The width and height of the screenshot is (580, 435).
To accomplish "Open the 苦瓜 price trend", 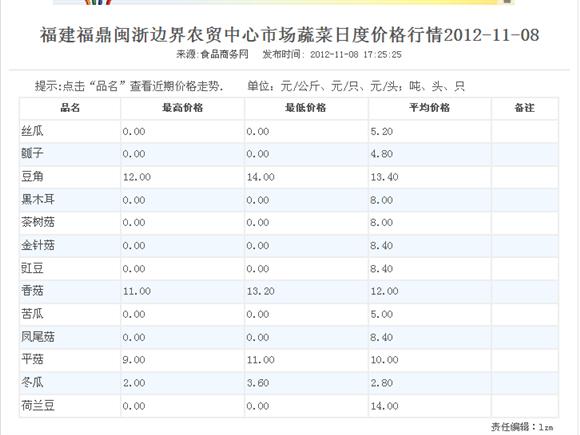I will pos(32,314).
